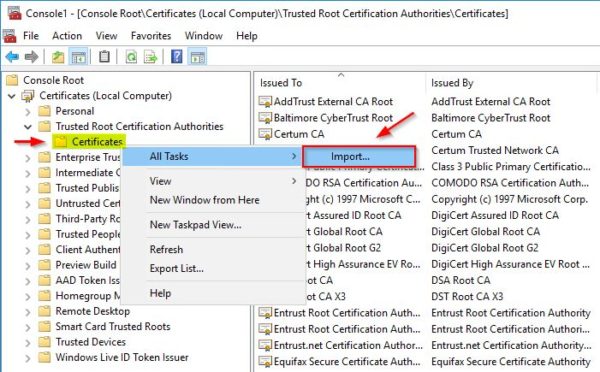Viewport: 600px width, 372px height.
Task: Click the Forward arrow toolbar icon
Action: pyautogui.click(x=31, y=57)
